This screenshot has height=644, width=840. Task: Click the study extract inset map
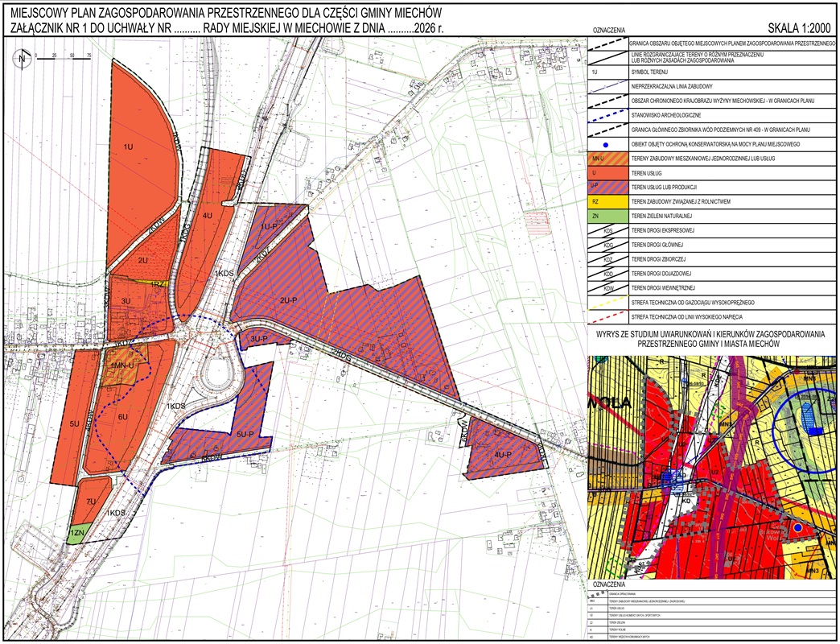click(x=711, y=467)
